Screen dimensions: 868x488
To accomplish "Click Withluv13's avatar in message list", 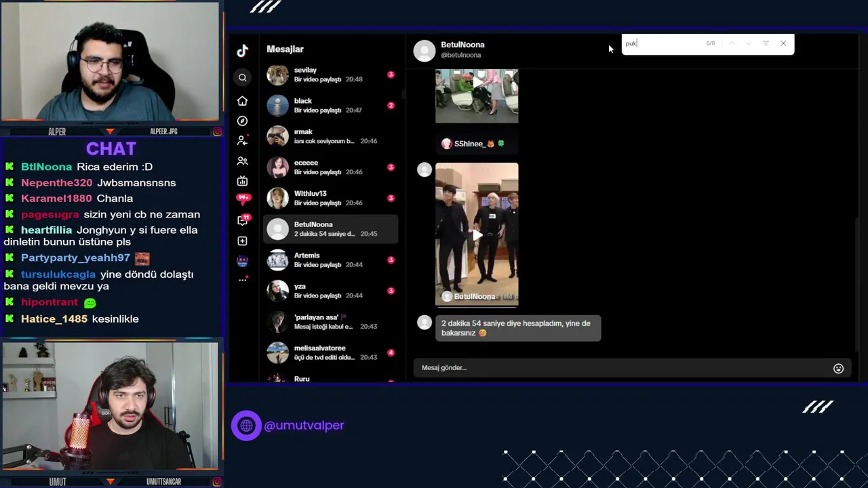I will pyautogui.click(x=277, y=198).
